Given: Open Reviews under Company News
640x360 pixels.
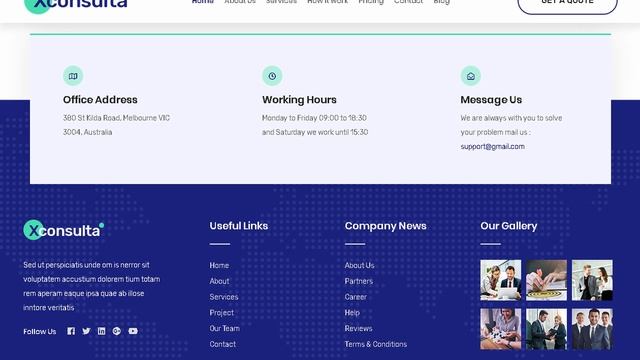Looking at the screenshot, I should pyautogui.click(x=358, y=329).
